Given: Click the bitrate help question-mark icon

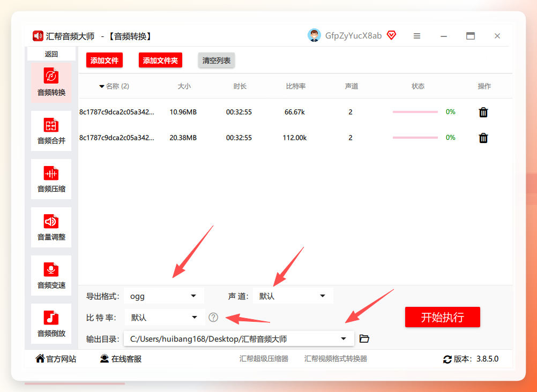Looking at the screenshot, I should point(213,318).
